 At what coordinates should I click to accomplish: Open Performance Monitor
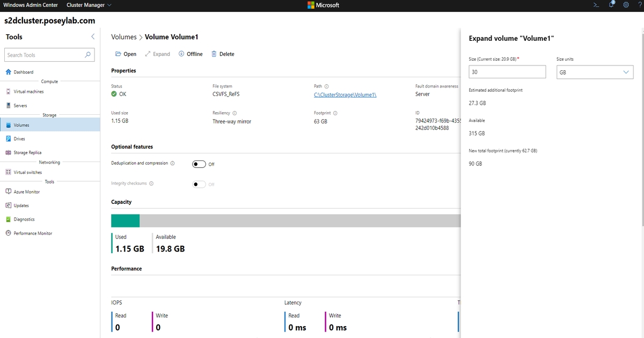(x=32, y=233)
